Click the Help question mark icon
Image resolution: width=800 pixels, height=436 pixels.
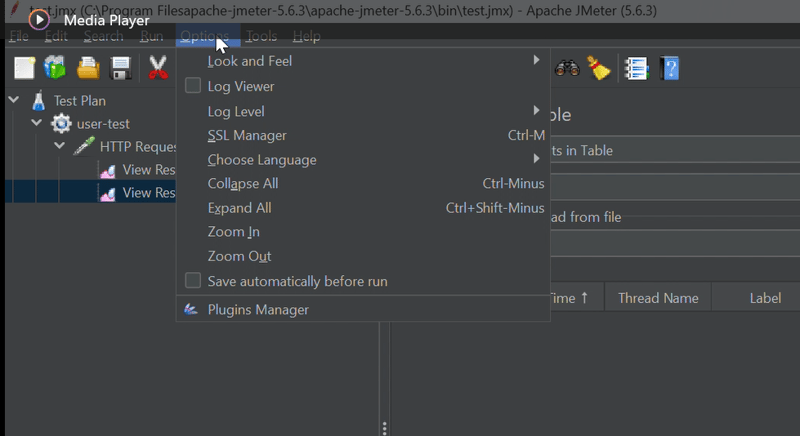669,68
